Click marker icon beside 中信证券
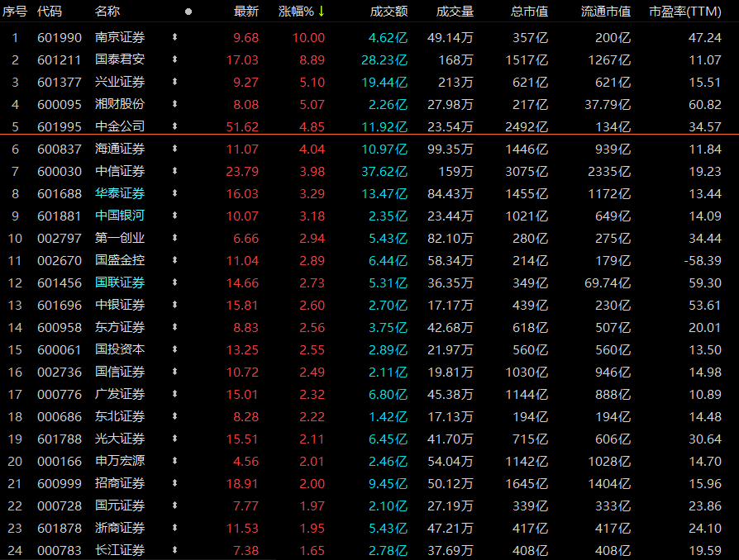 175,171
